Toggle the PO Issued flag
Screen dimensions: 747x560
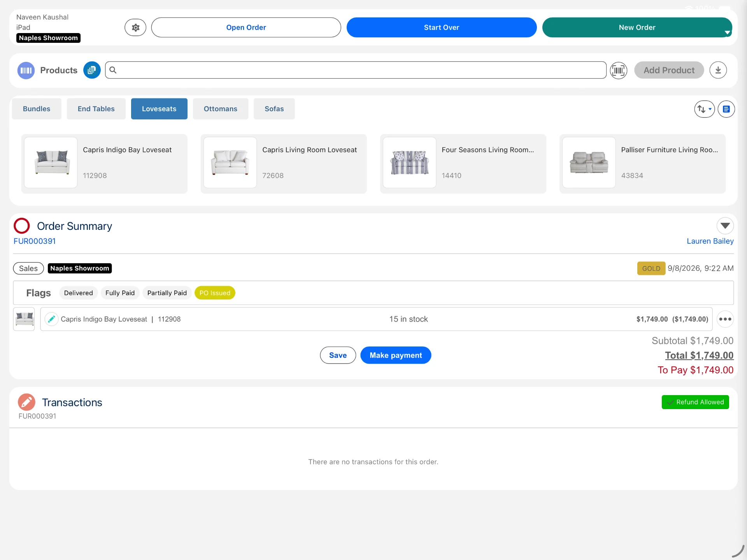(x=215, y=293)
